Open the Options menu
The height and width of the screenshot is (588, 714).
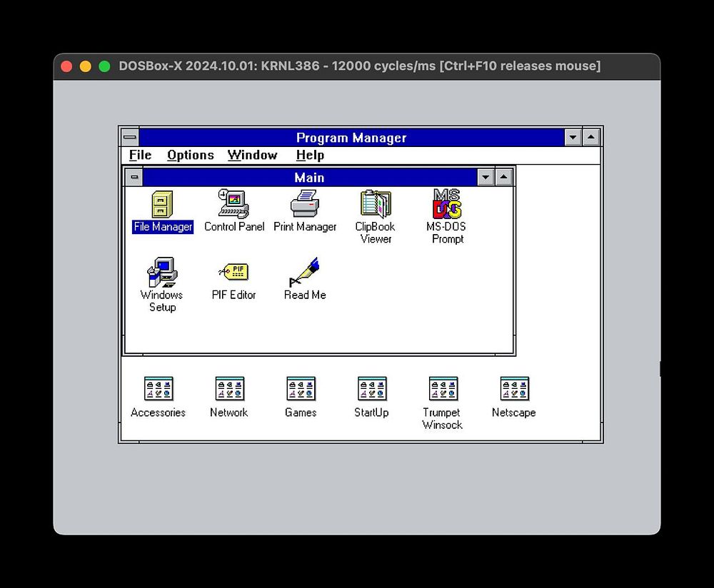pyautogui.click(x=191, y=155)
